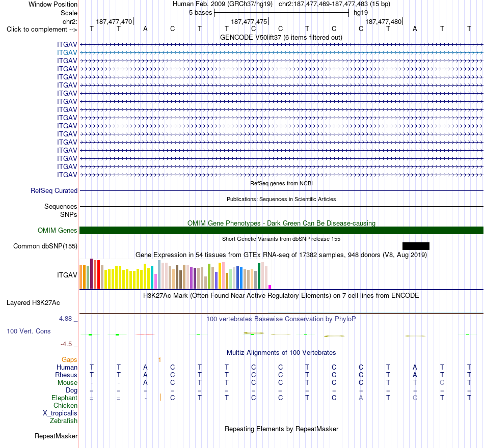
Task: Click the RepeatMasker track label
Action: 56,436
